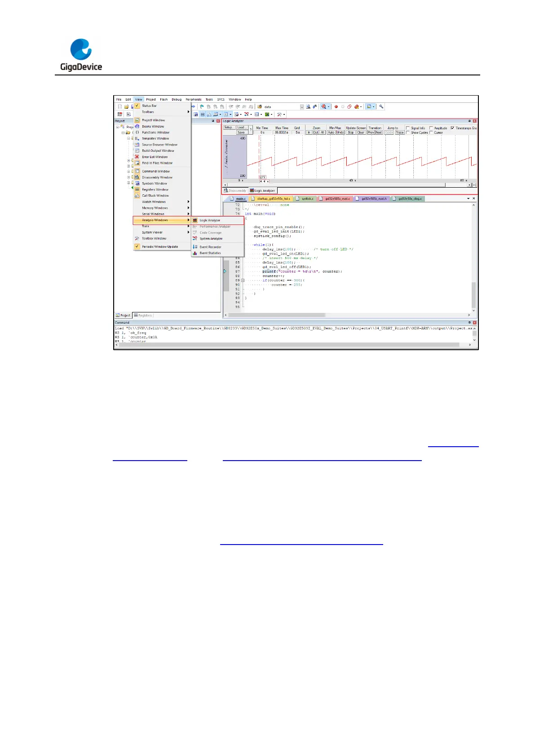This screenshot has width=535, height=756.
Task: Click the New file toolbar icon
Action: pyautogui.click(x=120, y=107)
